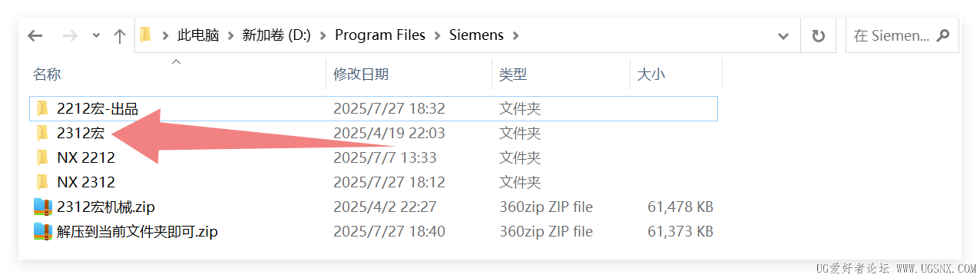Image resolution: width=980 pixels, height=278 pixels.
Task: Go to 新加卷 (D:) in breadcrumb
Action: coord(276,35)
